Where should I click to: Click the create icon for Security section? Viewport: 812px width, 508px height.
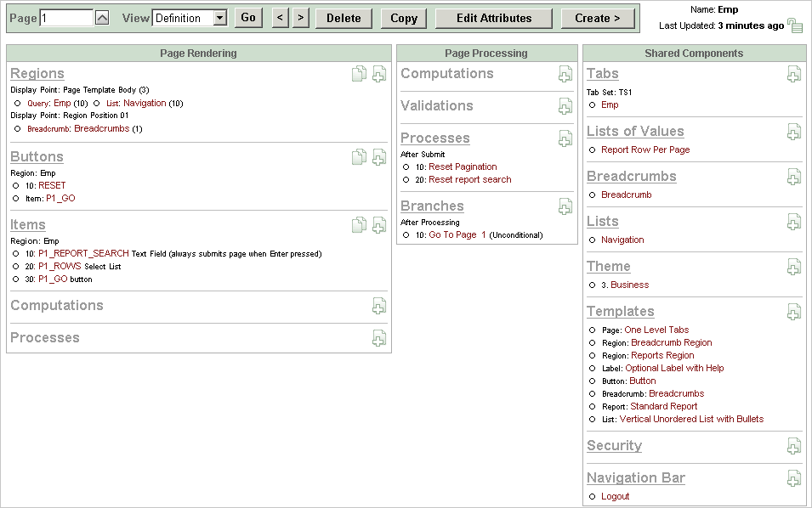click(794, 446)
